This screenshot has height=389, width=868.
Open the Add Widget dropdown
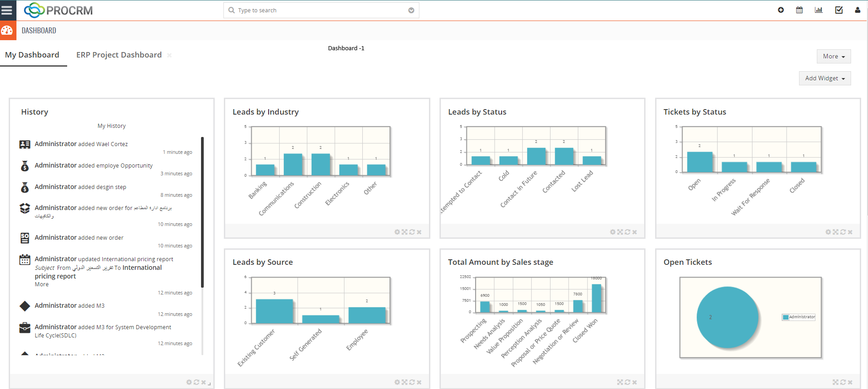[x=825, y=79]
